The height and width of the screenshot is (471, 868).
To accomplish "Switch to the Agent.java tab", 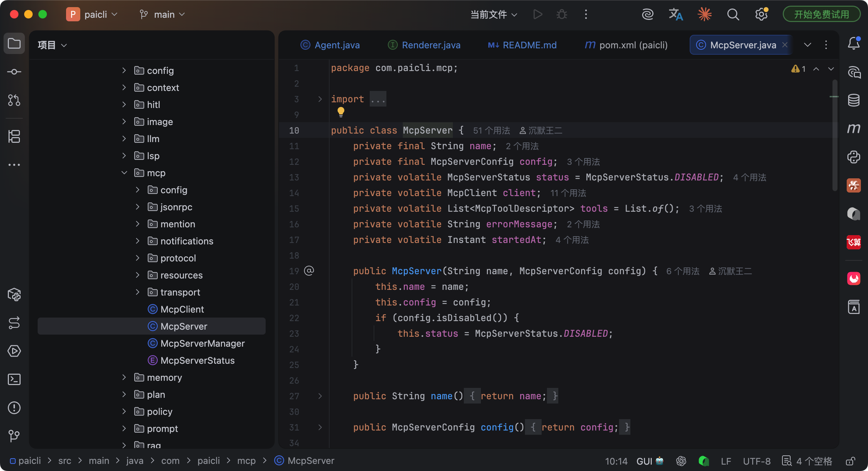I will coord(330,45).
